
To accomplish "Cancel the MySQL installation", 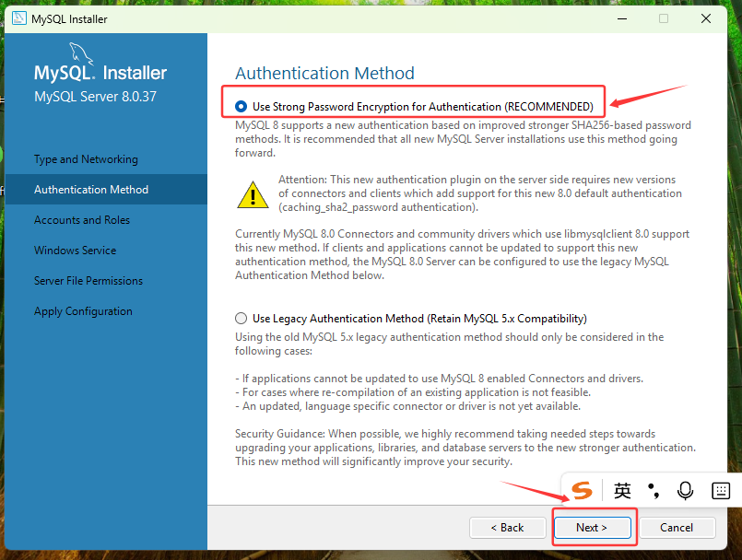I will coord(677,527).
